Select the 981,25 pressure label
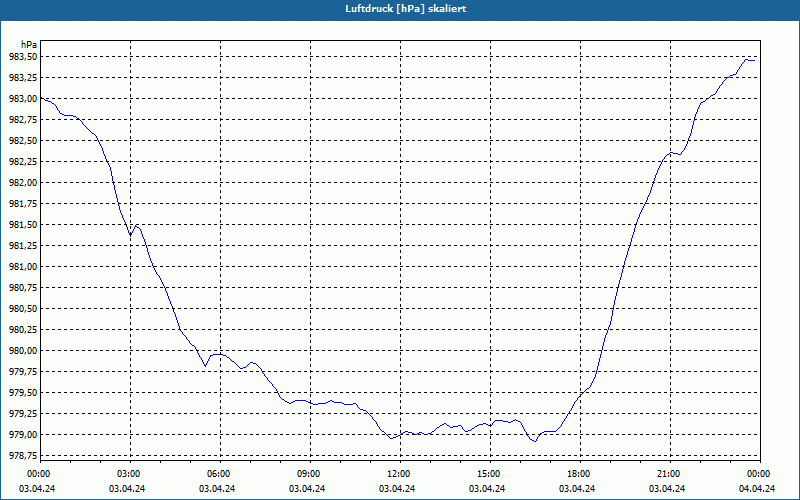The image size is (800, 500). 23,245
